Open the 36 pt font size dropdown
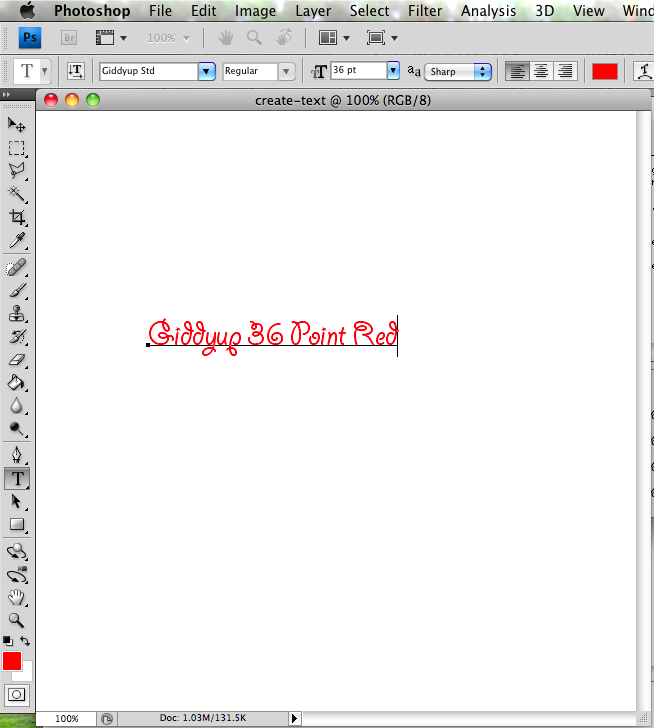654x728 pixels. (393, 71)
